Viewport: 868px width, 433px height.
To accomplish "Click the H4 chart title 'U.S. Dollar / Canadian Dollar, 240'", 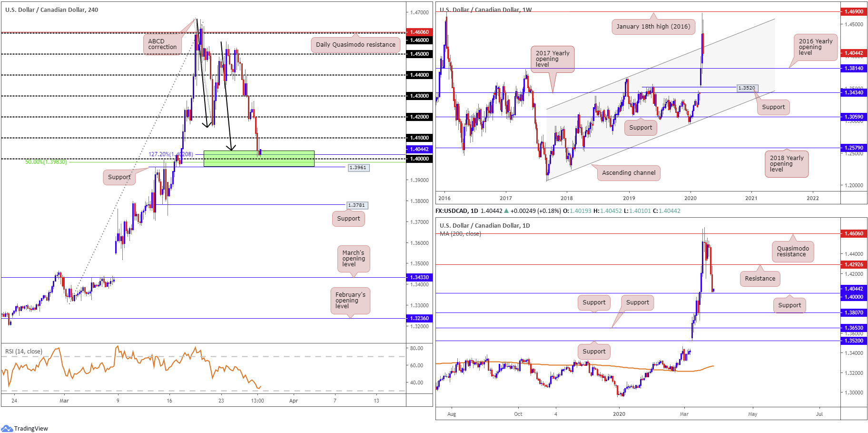I will pyautogui.click(x=52, y=10).
